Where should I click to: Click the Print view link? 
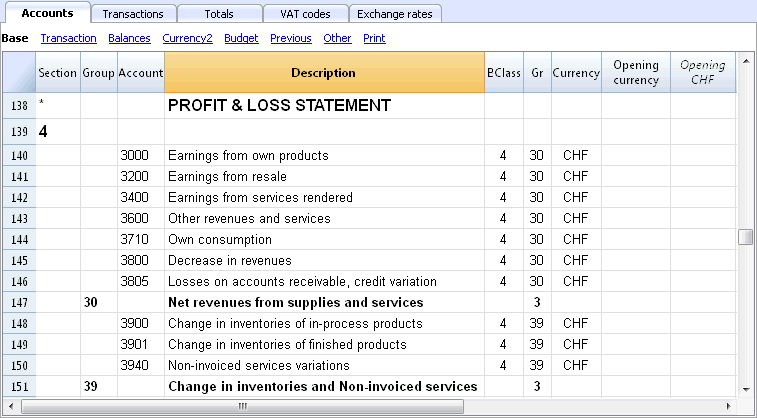coord(374,38)
